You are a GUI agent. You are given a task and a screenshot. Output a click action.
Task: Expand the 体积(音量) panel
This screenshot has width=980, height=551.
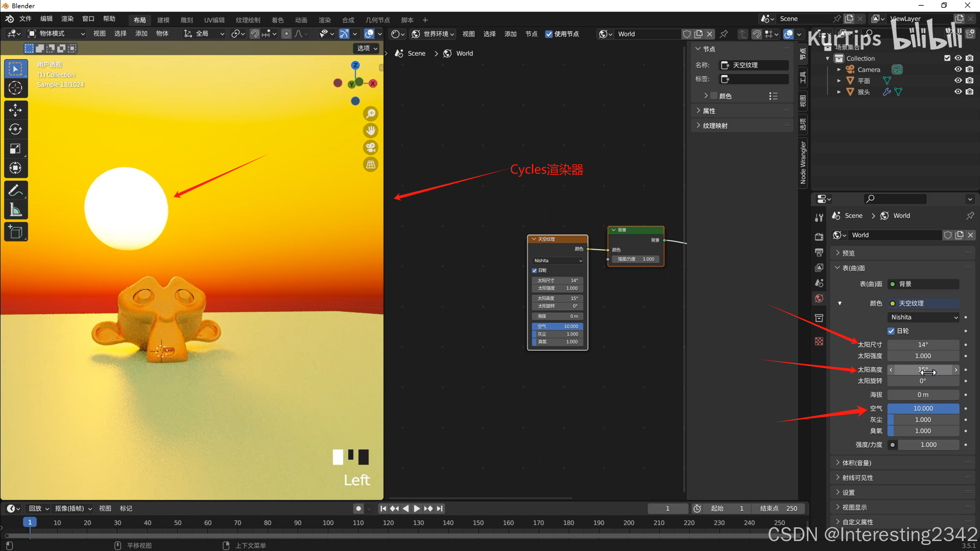[x=857, y=463]
